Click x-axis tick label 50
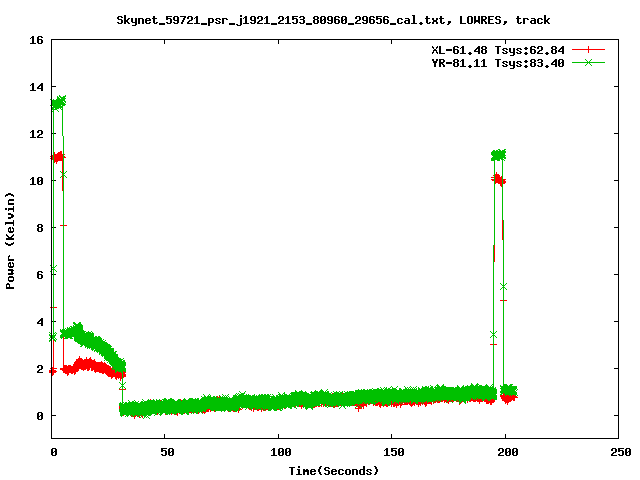 coord(167,452)
